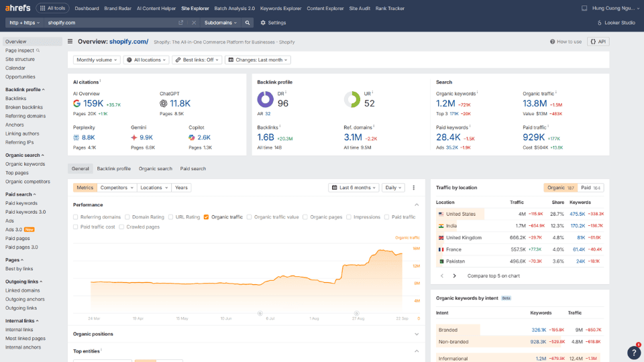Collapse the Performance section
This screenshot has height=362, width=644.
click(x=417, y=205)
